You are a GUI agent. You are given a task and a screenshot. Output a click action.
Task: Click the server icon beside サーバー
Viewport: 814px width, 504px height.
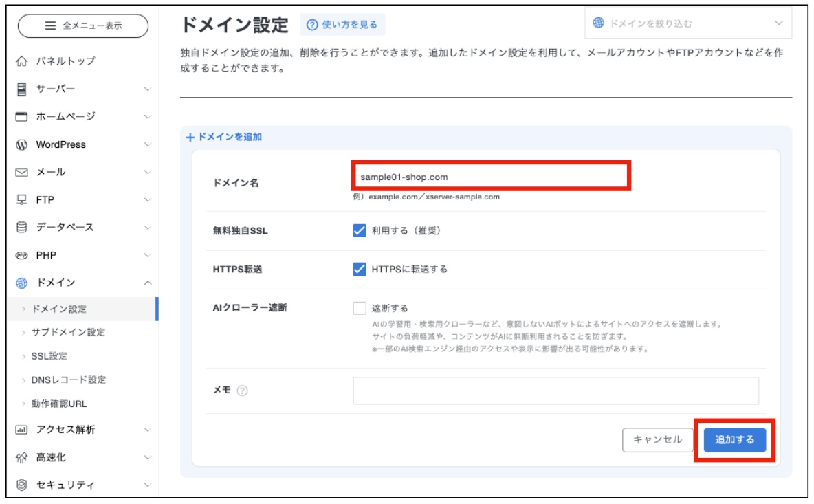click(21, 89)
